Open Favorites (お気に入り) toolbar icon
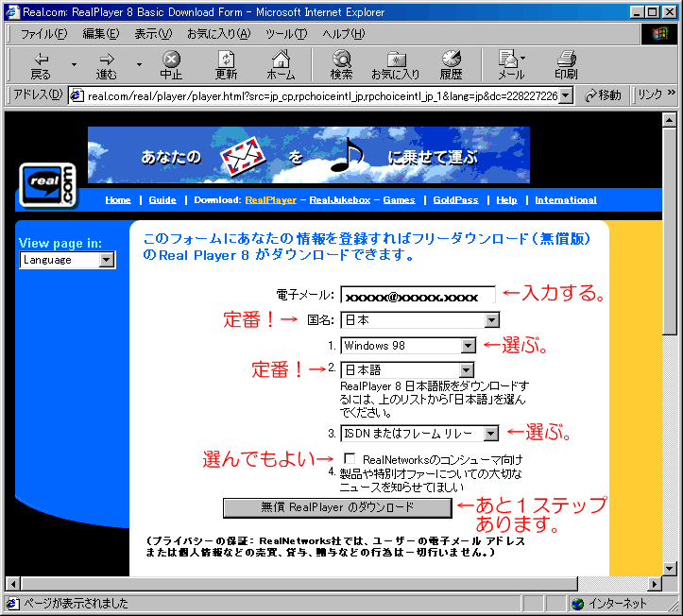The image size is (683, 616). pyautogui.click(x=396, y=65)
